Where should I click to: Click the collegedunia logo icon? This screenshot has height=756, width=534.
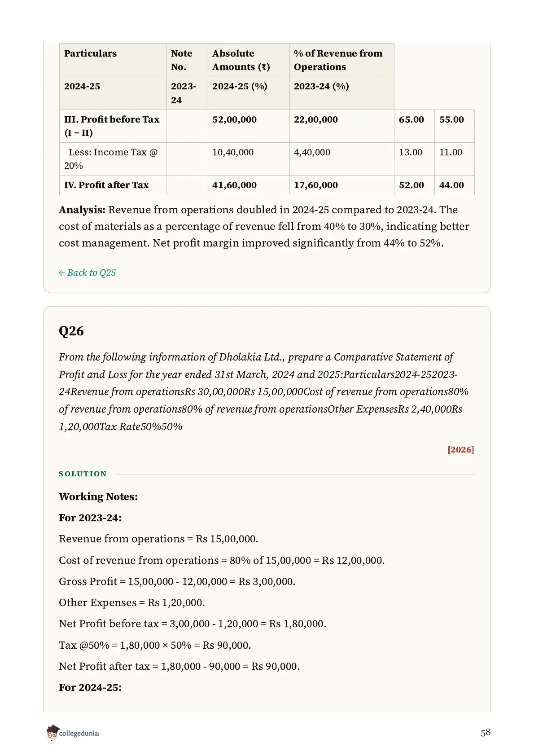click(x=53, y=732)
